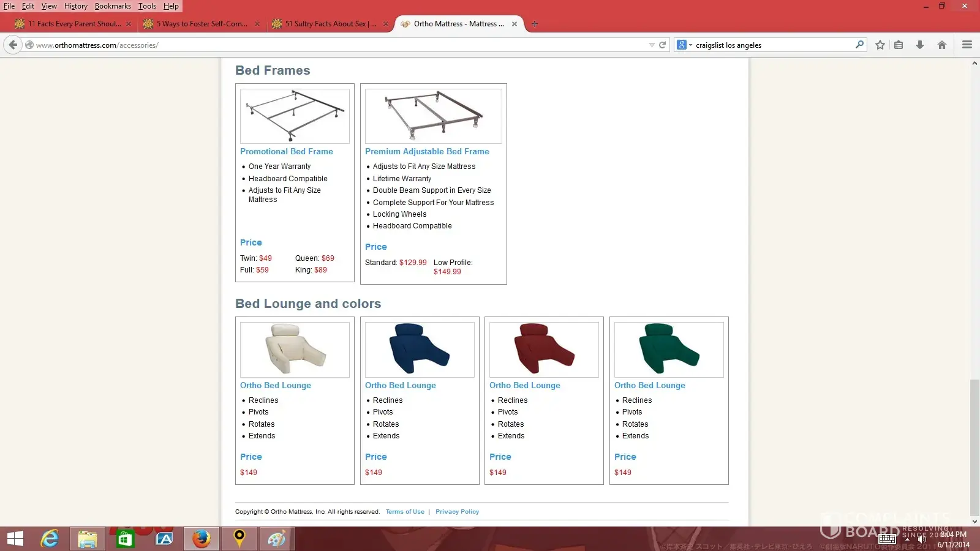Expand the URL bar history dropdown
This screenshot has height=551, width=980.
(x=652, y=45)
